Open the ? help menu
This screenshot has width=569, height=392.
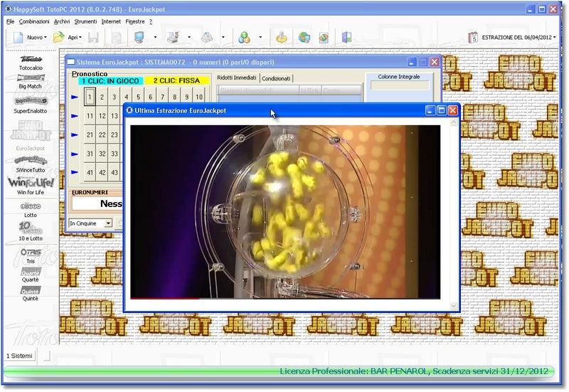(151, 21)
